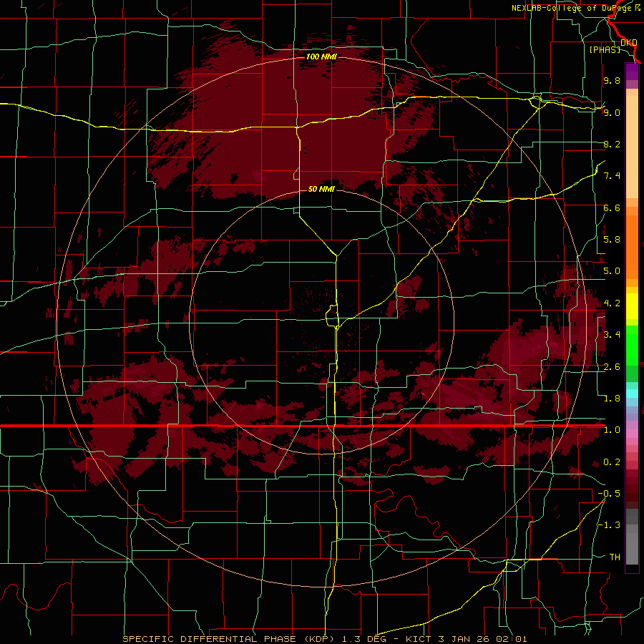Click the DKD label above the color scale
The width and height of the screenshot is (644, 644).
[x=629, y=43]
